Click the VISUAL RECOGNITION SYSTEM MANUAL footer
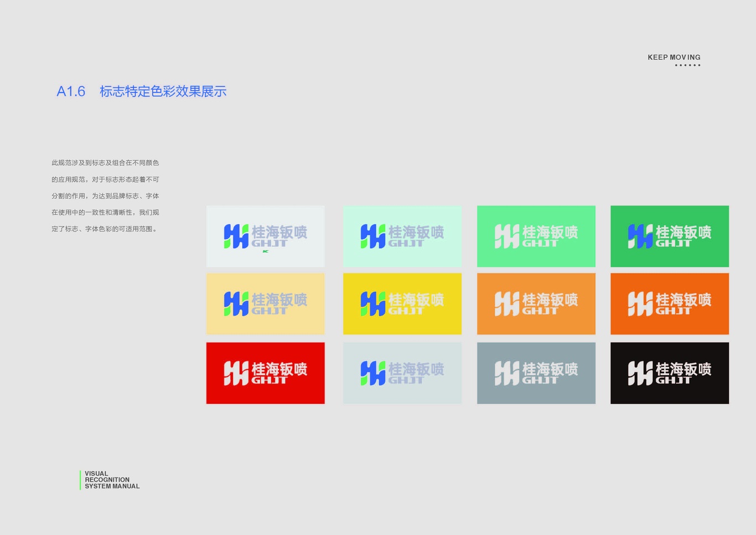Image resolution: width=756 pixels, height=535 pixels. click(111, 480)
